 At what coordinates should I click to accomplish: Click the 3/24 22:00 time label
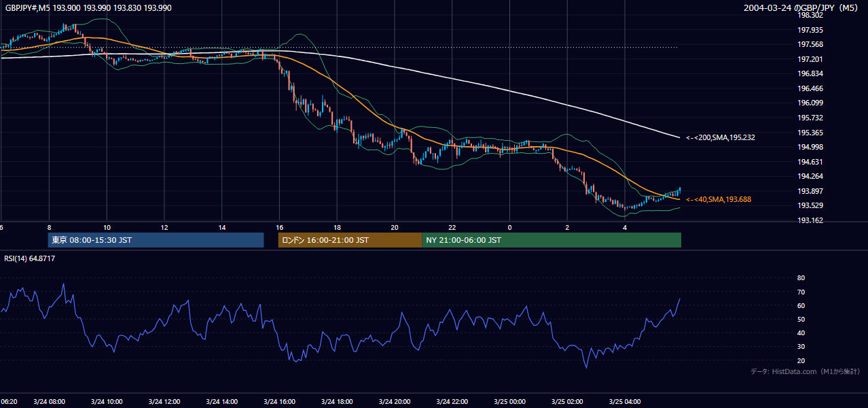452,402
